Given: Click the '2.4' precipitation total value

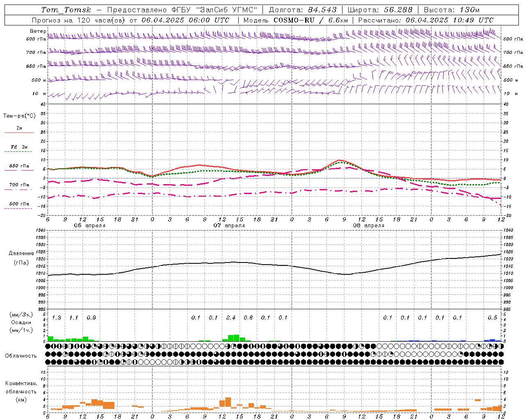Looking at the screenshot, I should point(231,318).
